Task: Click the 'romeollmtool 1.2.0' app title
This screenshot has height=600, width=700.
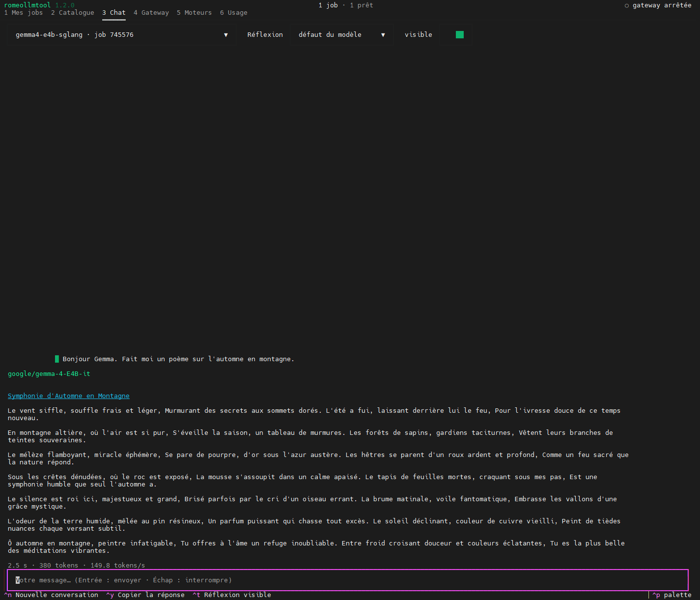Action: (39, 5)
